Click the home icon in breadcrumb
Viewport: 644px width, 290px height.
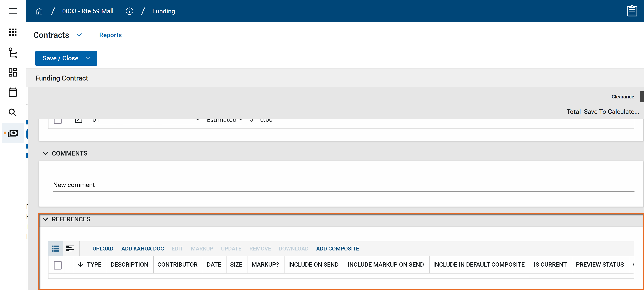pyautogui.click(x=39, y=11)
